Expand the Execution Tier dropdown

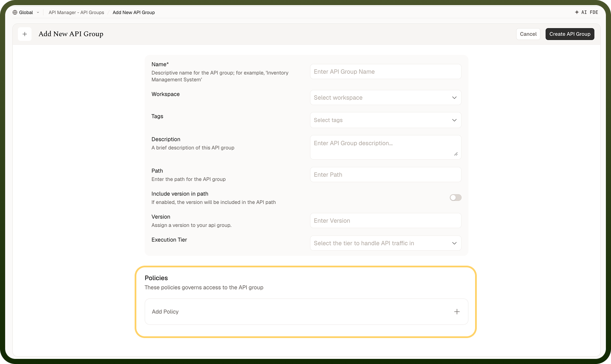pos(386,243)
